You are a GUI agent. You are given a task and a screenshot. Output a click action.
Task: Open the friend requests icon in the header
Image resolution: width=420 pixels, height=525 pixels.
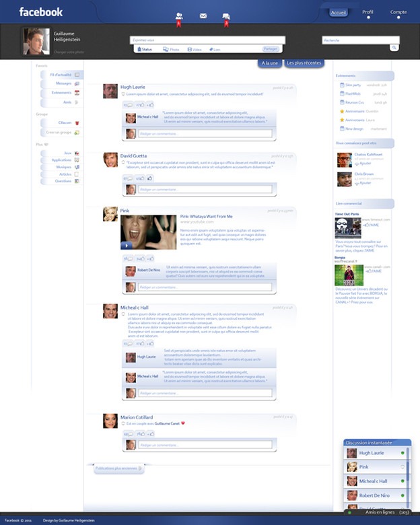click(179, 15)
